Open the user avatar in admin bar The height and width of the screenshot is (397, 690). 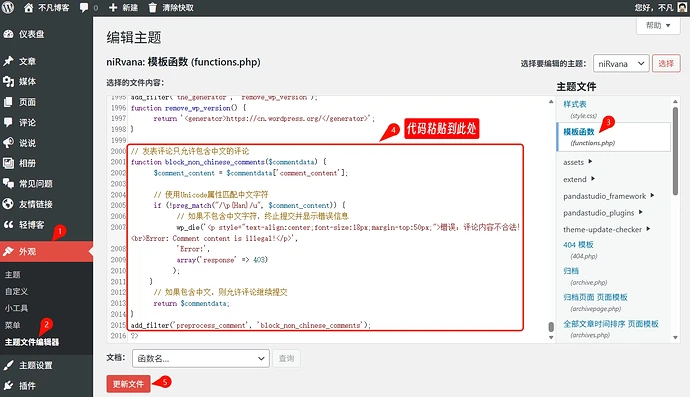(x=683, y=7)
